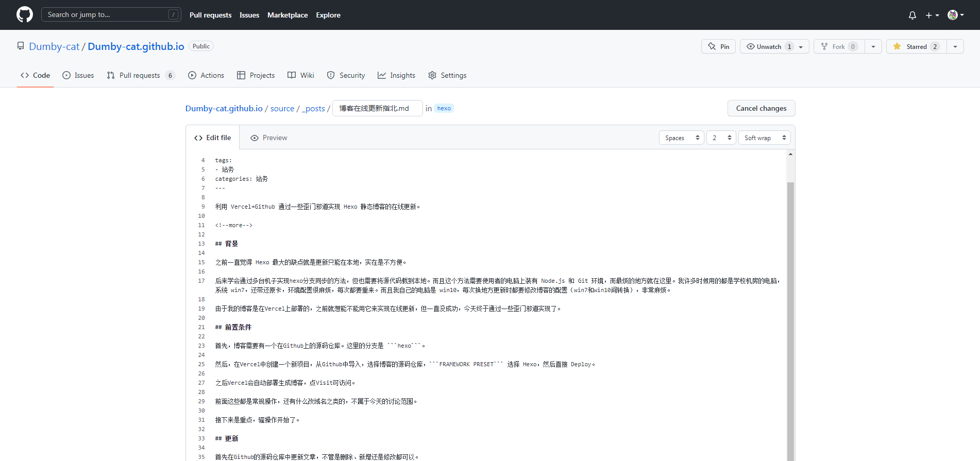Click the star count 2 badge
980x461 pixels.
[x=935, y=46]
